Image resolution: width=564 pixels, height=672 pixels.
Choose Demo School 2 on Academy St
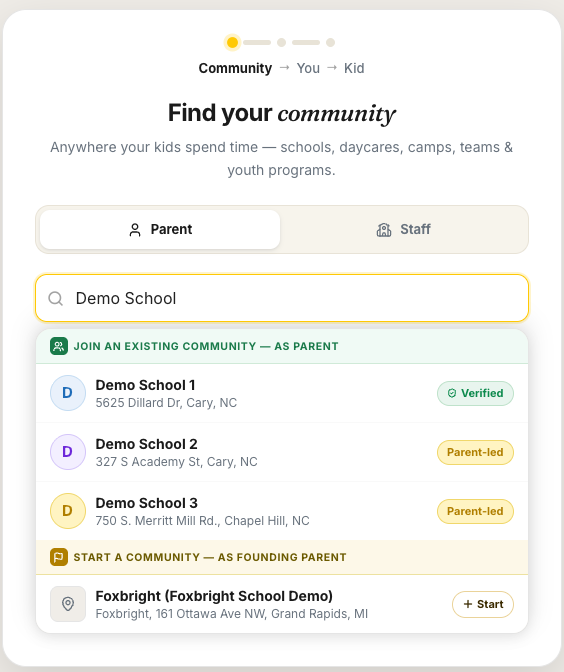tap(282, 452)
